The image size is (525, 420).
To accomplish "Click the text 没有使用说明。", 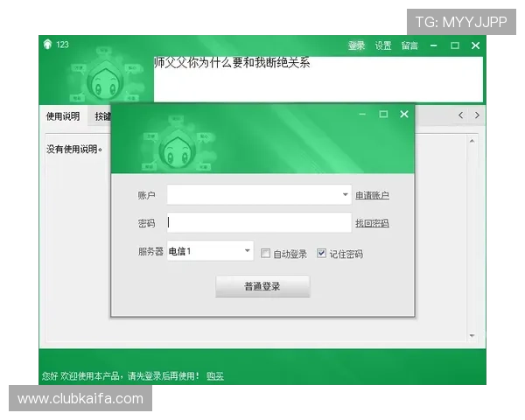I will (74, 149).
